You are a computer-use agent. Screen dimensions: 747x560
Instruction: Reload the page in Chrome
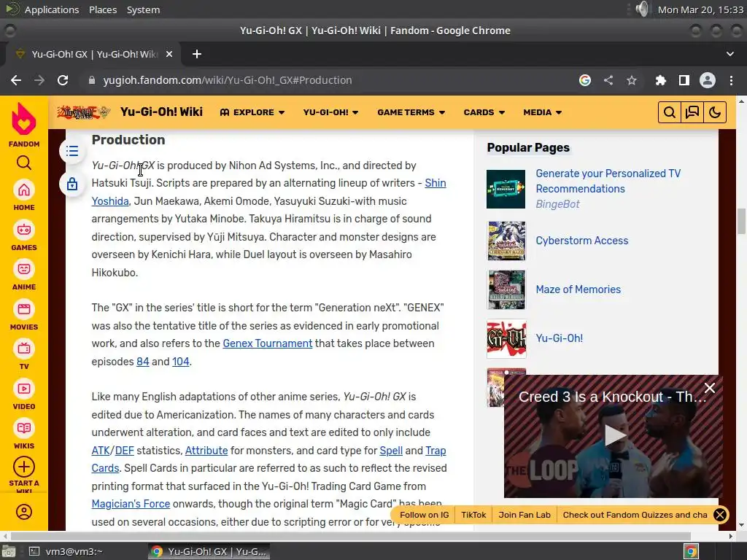[63, 80]
